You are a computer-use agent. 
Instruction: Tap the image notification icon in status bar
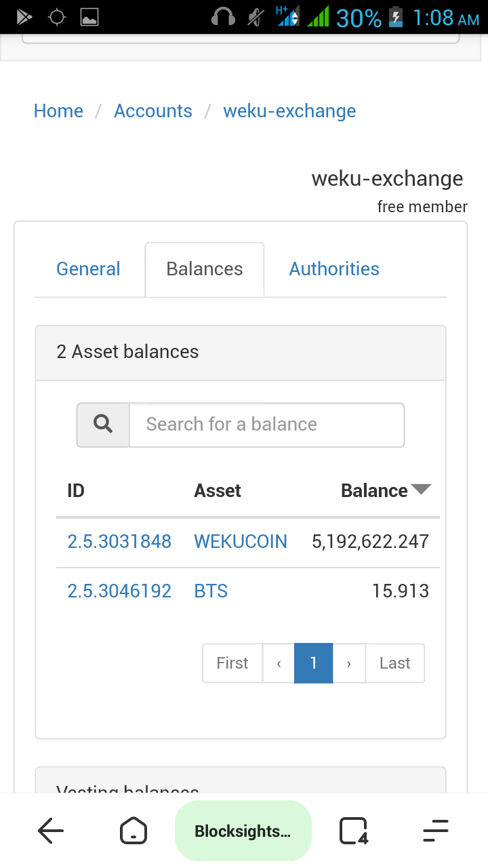(89, 17)
